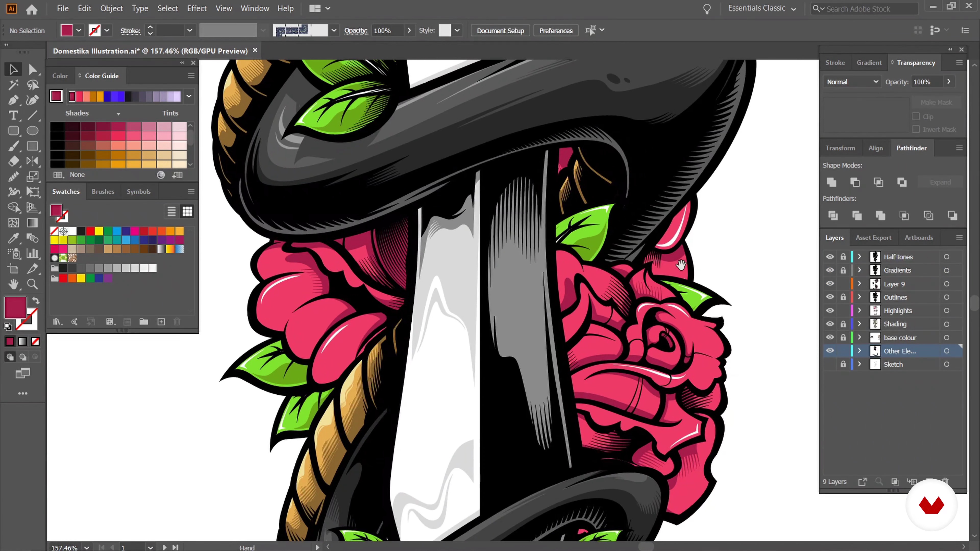Open the zoom level dropdown
This screenshot has width=980, height=551.
pyautogui.click(x=87, y=548)
